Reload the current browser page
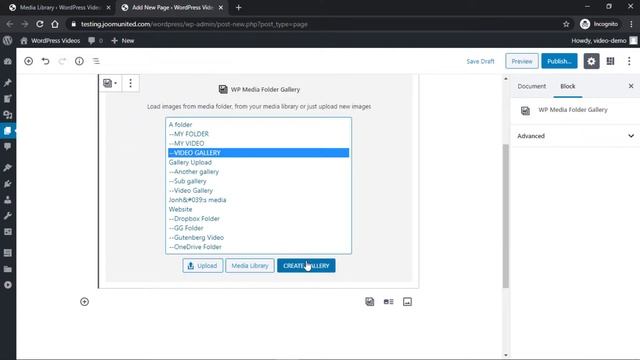This screenshot has width=640, height=360. [x=40, y=24]
